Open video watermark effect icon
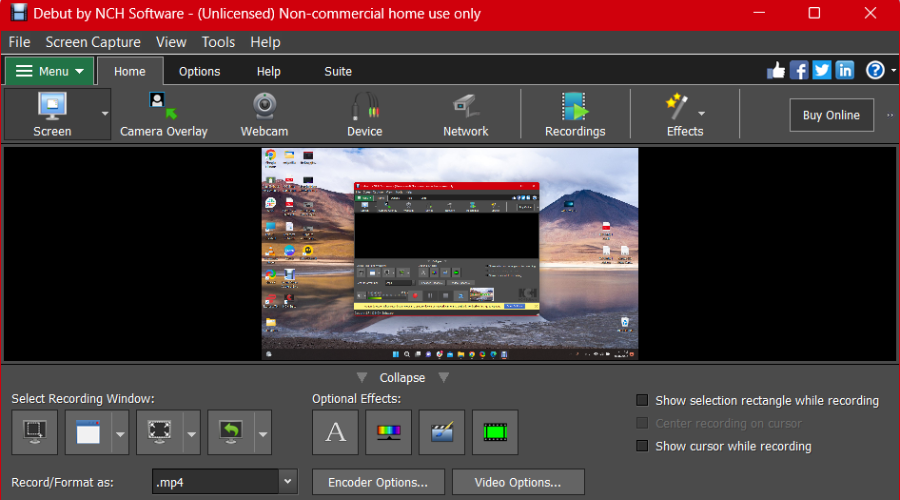Image resolution: width=900 pixels, height=500 pixels. click(441, 432)
